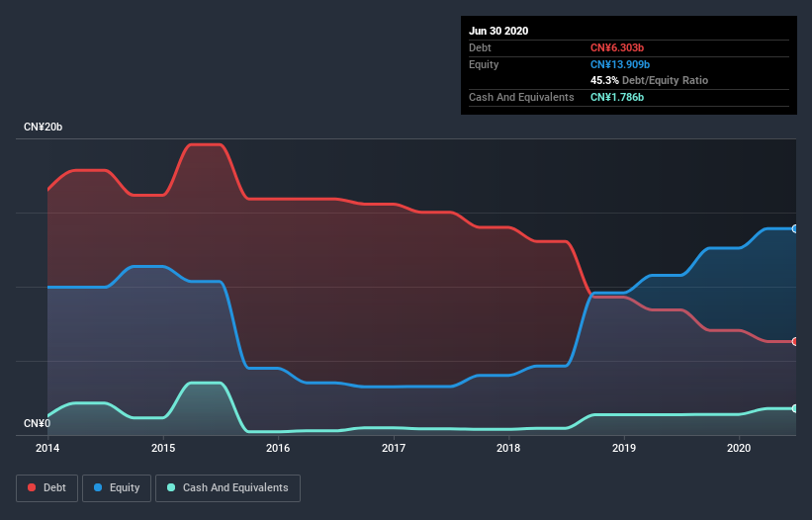The width and height of the screenshot is (812, 520).
Task: Click the 2020 x-axis label
Action: pyautogui.click(x=739, y=448)
